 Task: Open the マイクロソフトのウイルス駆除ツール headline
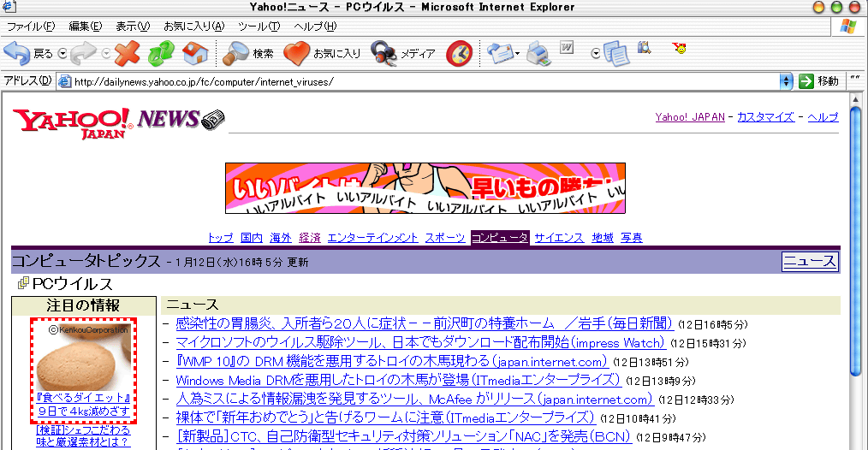(x=420, y=342)
